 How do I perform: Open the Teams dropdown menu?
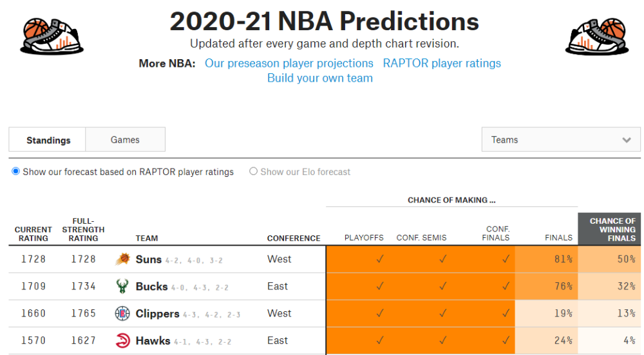(x=561, y=140)
